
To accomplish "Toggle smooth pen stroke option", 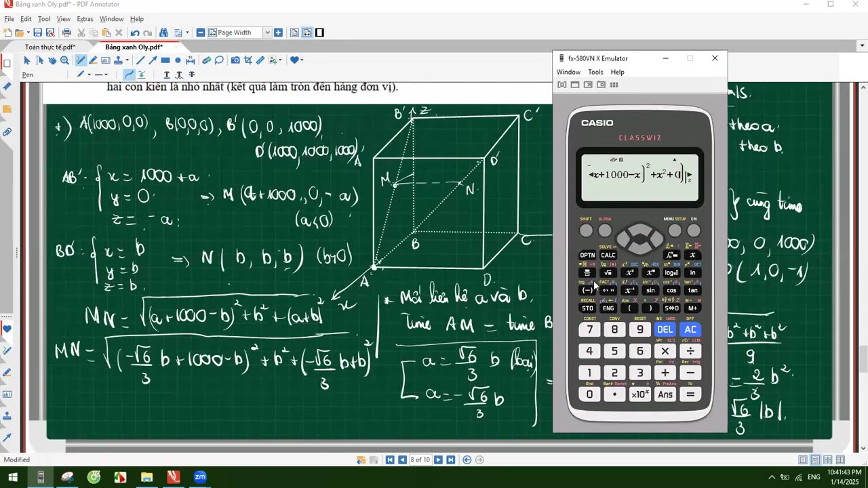I will pyautogui.click(x=129, y=75).
